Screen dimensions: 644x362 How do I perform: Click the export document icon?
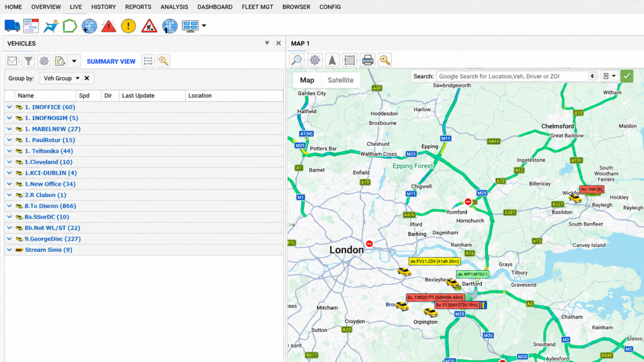coord(60,61)
